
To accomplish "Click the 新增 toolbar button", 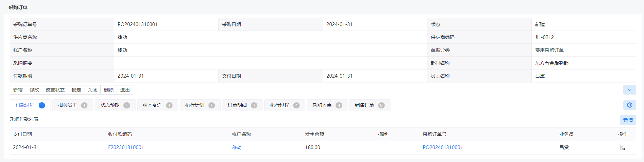I will click(x=18, y=90).
